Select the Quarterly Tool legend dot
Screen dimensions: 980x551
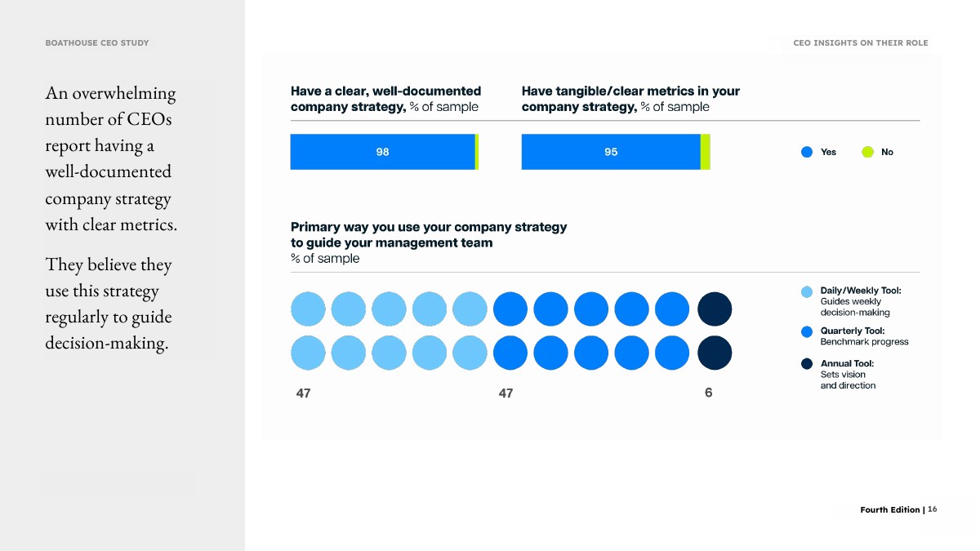(x=807, y=331)
